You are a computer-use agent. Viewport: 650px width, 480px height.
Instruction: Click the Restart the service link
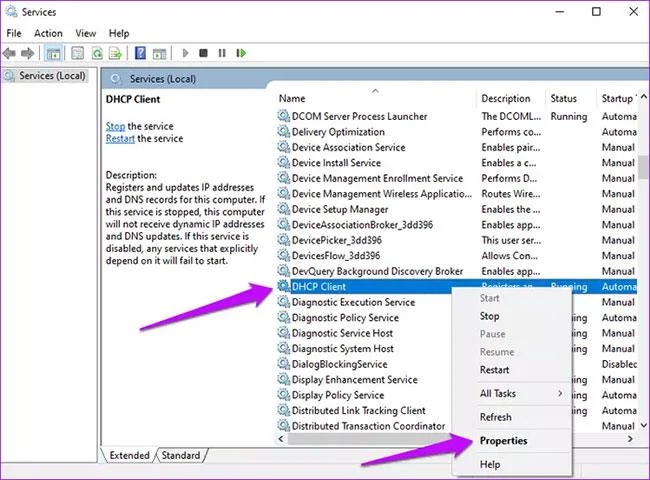[x=120, y=138]
